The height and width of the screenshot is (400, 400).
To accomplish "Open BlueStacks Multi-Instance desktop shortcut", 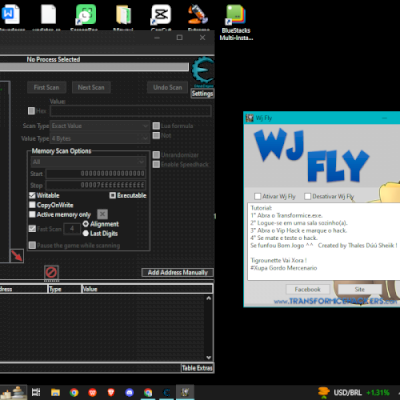I will click(236, 22).
